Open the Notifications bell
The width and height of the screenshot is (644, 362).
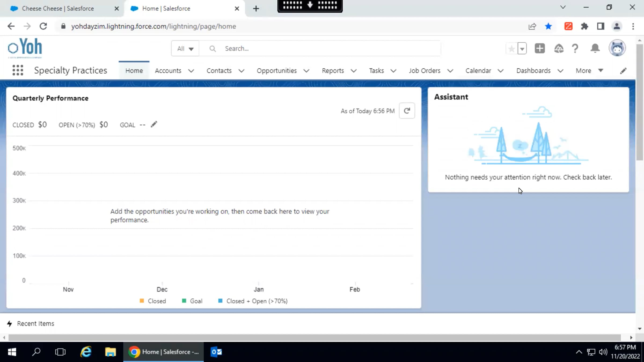595,49
